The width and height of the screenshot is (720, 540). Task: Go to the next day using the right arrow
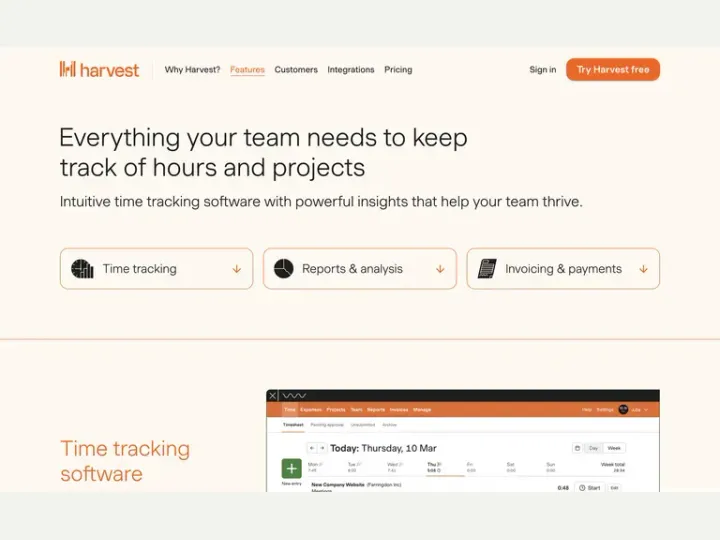(322, 448)
